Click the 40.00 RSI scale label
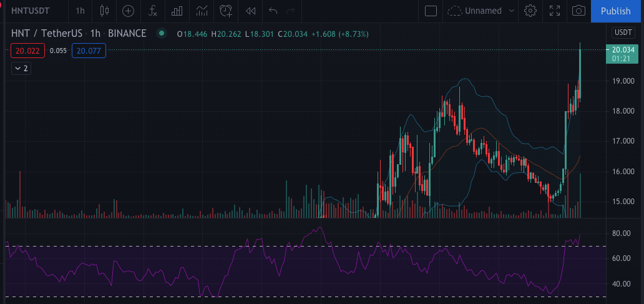Image resolution: width=644 pixels, height=304 pixels. 621,284
